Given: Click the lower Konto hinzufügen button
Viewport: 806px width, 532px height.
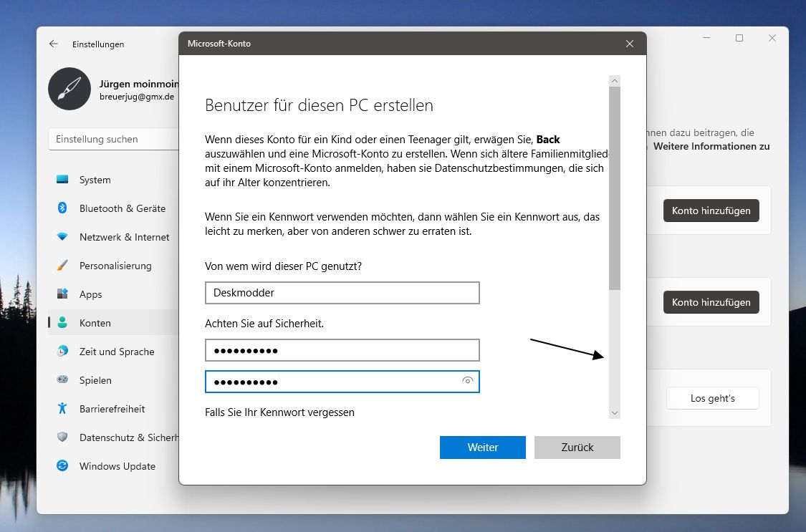Looking at the screenshot, I should (711, 302).
